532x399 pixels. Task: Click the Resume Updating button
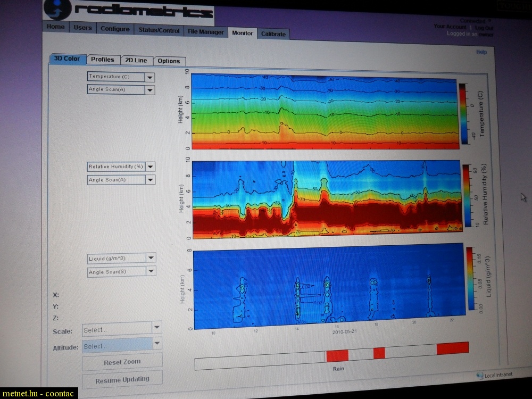tap(122, 380)
